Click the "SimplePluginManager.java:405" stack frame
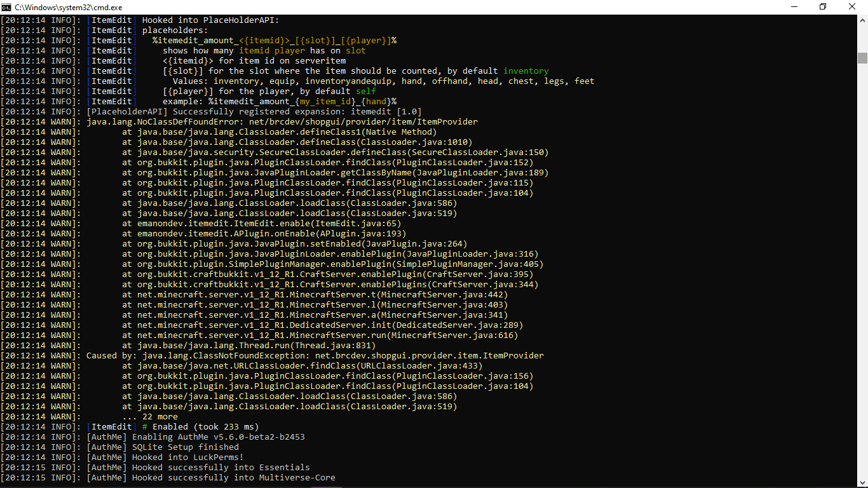Screen dimensions: 868x488 click(x=332, y=264)
